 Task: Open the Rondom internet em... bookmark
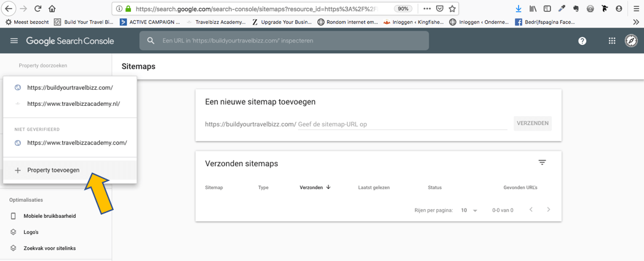coord(348,22)
